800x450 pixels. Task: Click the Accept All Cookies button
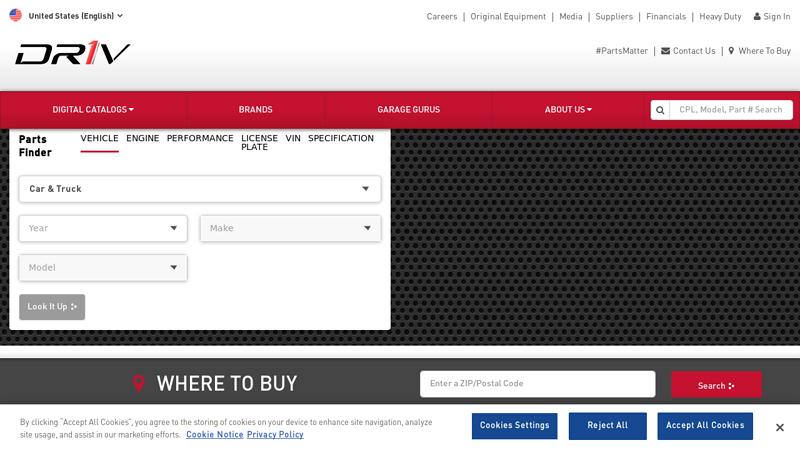[705, 426]
